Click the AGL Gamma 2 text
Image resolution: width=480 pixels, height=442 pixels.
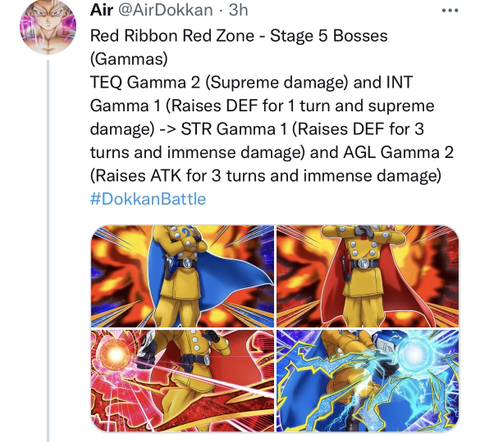[x=398, y=152]
